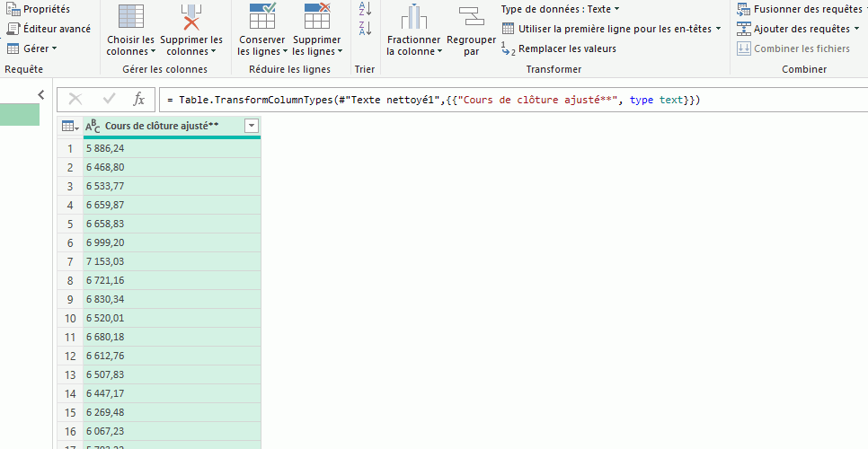Click Choisir les colonnes icon
This screenshot has width=868, height=449.
pos(130,18)
